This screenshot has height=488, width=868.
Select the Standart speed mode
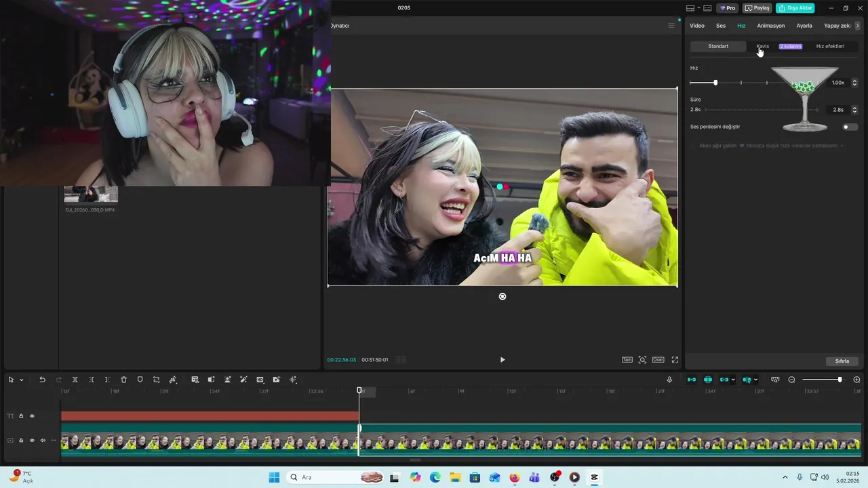tap(718, 46)
